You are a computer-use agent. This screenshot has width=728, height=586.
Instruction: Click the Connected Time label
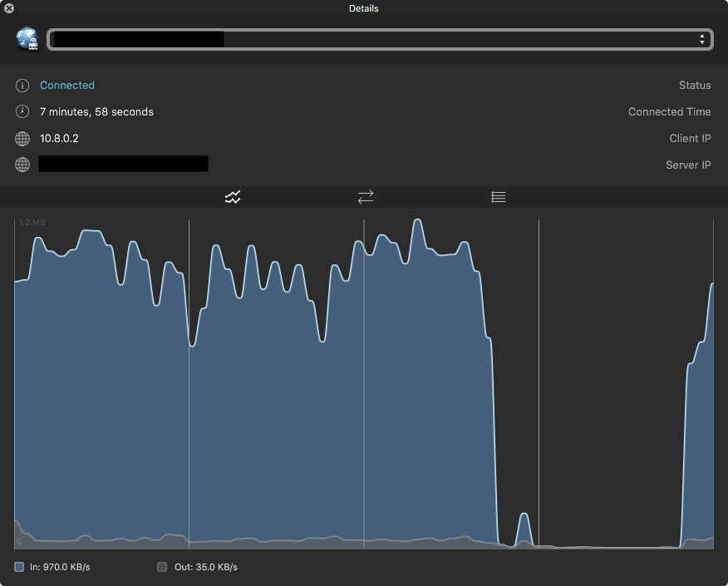coord(670,112)
